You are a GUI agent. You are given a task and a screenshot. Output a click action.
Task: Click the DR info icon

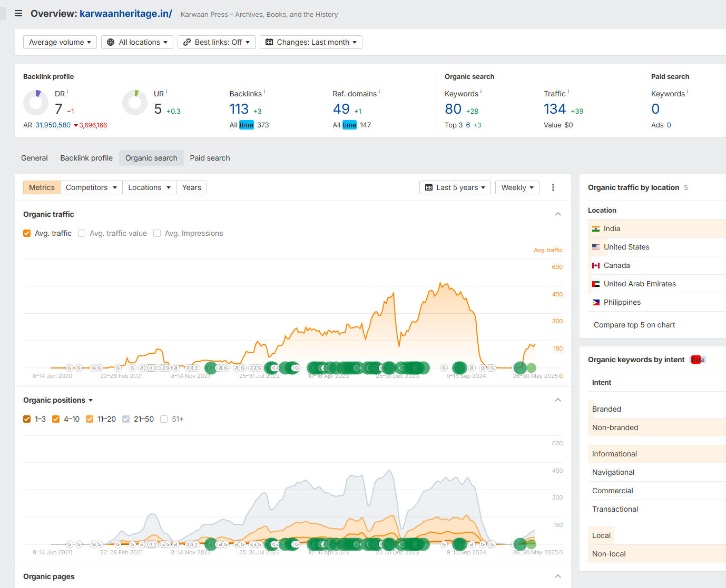(67, 92)
